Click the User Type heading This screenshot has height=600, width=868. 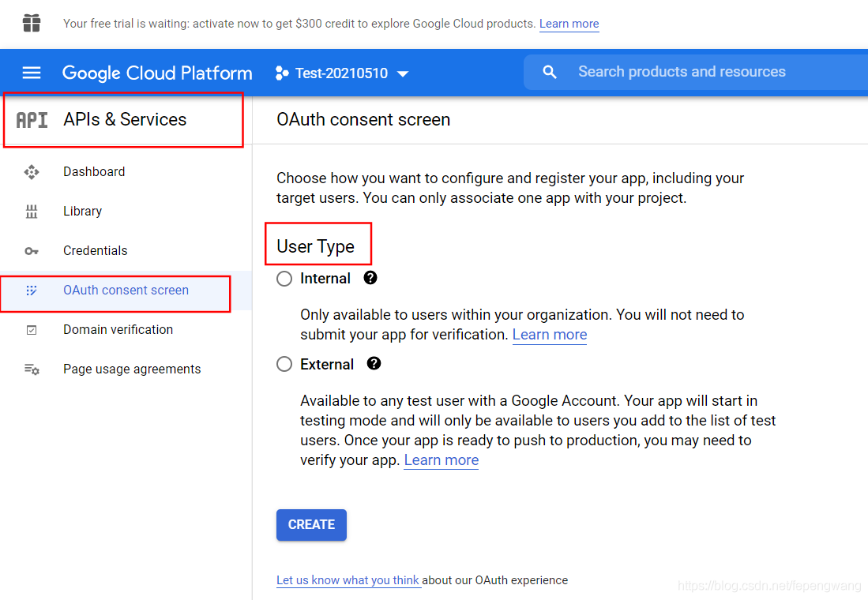pyautogui.click(x=316, y=246)
